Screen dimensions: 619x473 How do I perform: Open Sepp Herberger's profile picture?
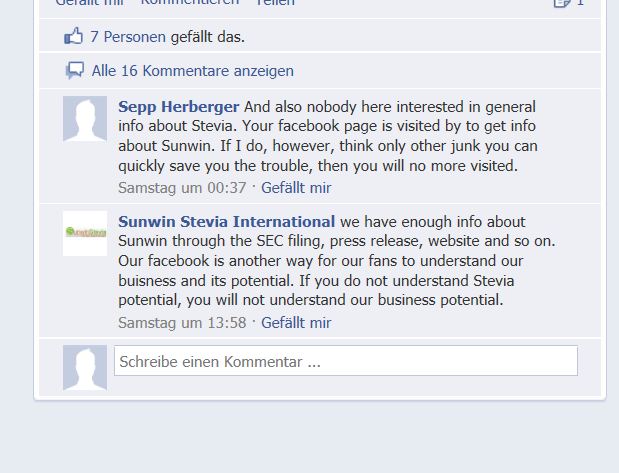pyautogui.click(x=85, y=119)
